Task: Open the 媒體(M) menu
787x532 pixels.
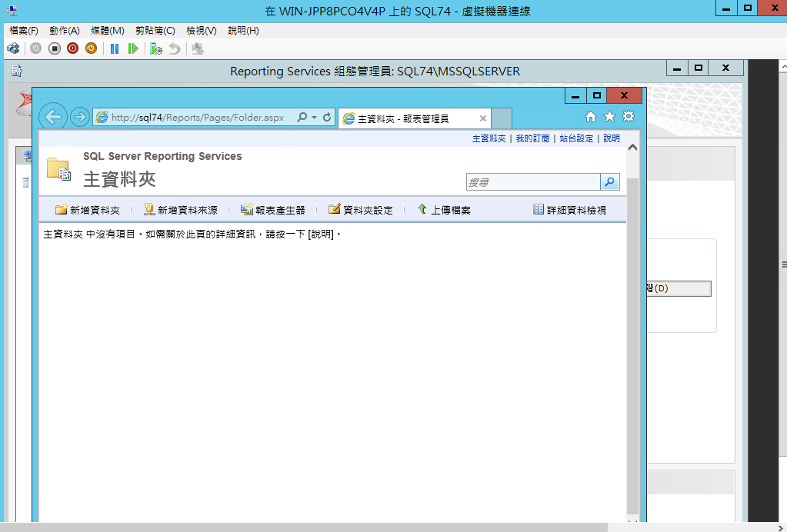Action: [108, 31]
